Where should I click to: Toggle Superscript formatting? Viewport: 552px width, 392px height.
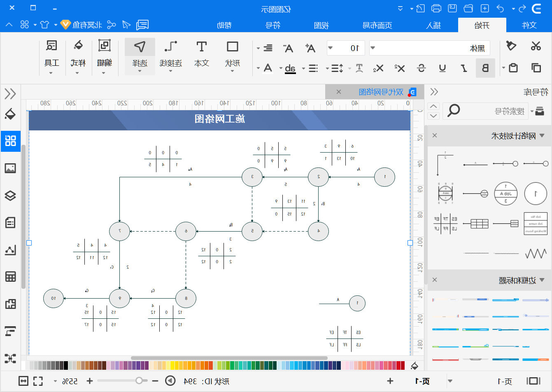tap(400, 68)
